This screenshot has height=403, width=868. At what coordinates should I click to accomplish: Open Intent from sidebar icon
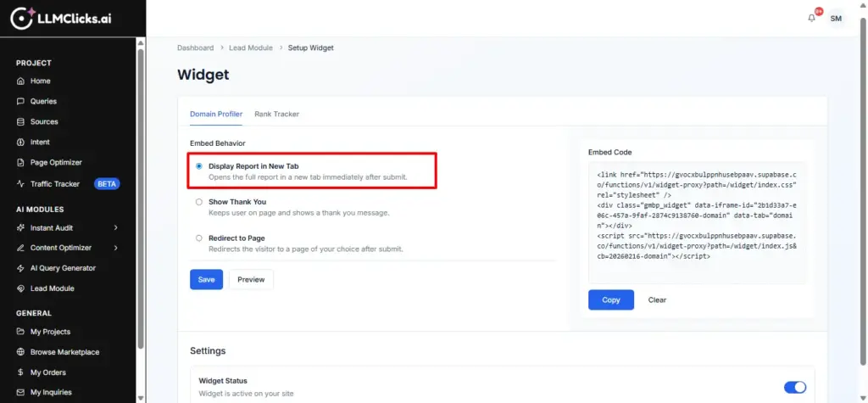21,143
